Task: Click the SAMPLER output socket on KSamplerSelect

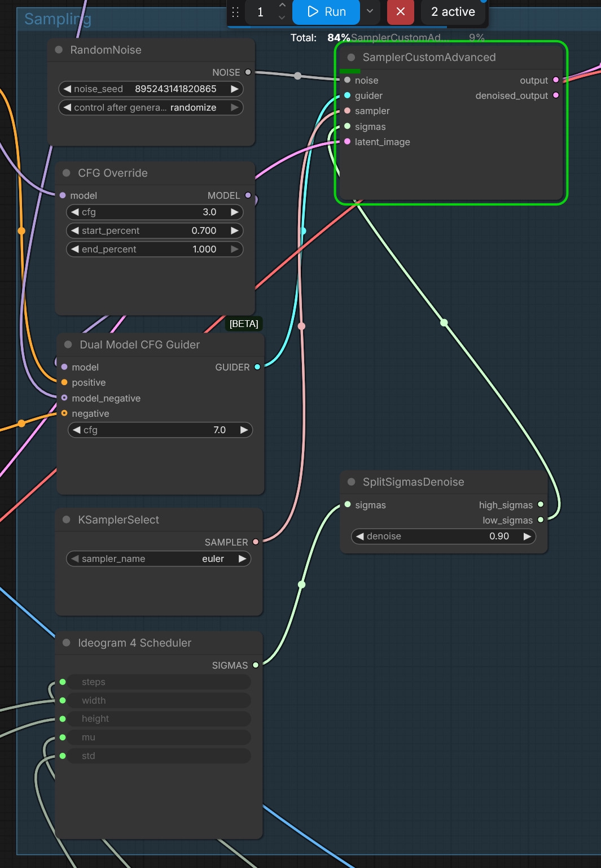Action: [256, 542]
